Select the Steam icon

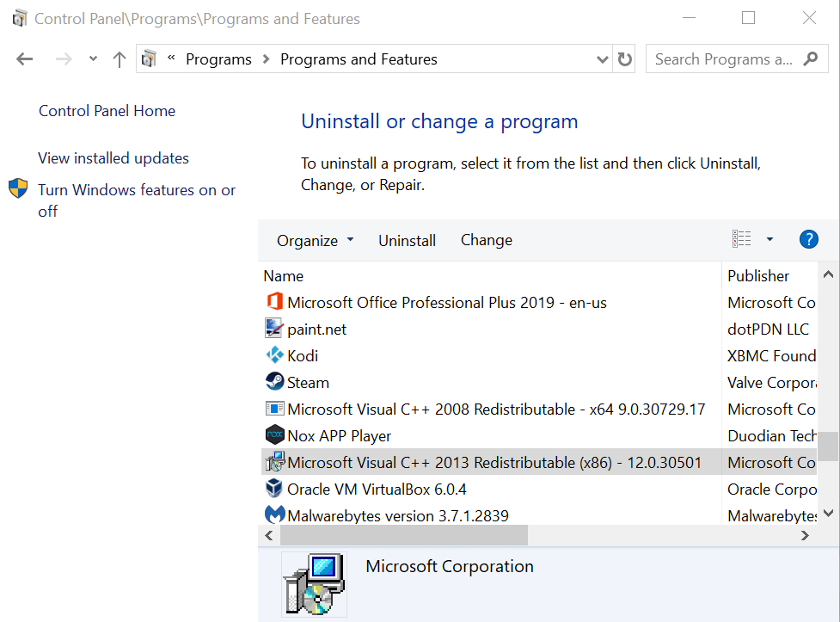(275, 382)
